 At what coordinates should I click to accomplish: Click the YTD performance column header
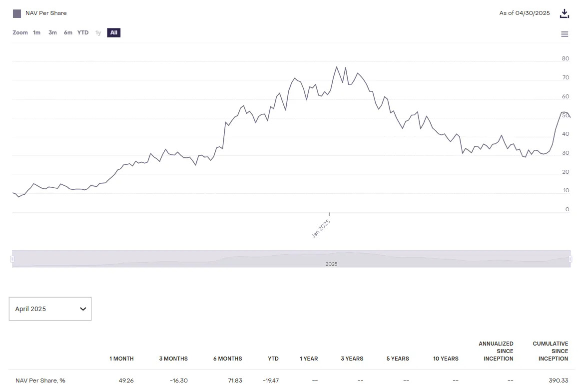coord(273,359)
